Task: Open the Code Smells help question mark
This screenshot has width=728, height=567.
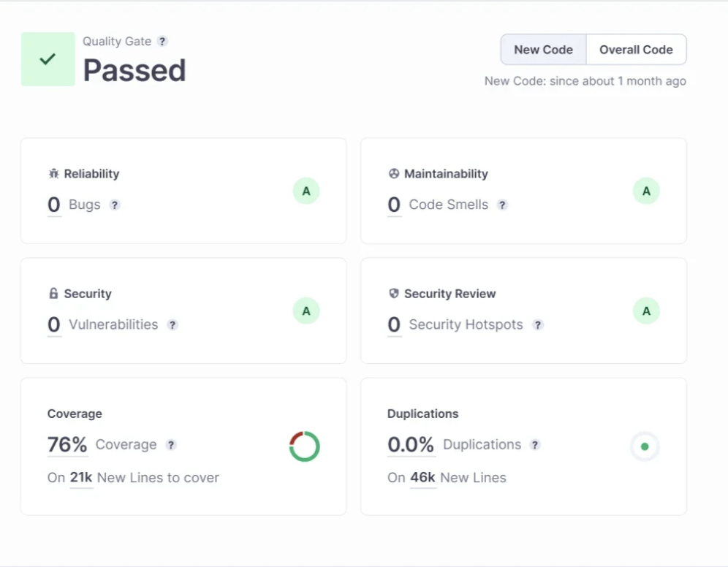Action: coord(502,205)
